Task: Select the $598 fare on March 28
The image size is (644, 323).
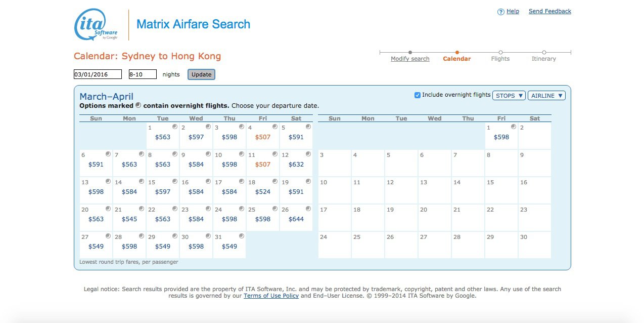Action: pyautogui.click(x=129, y=247)
